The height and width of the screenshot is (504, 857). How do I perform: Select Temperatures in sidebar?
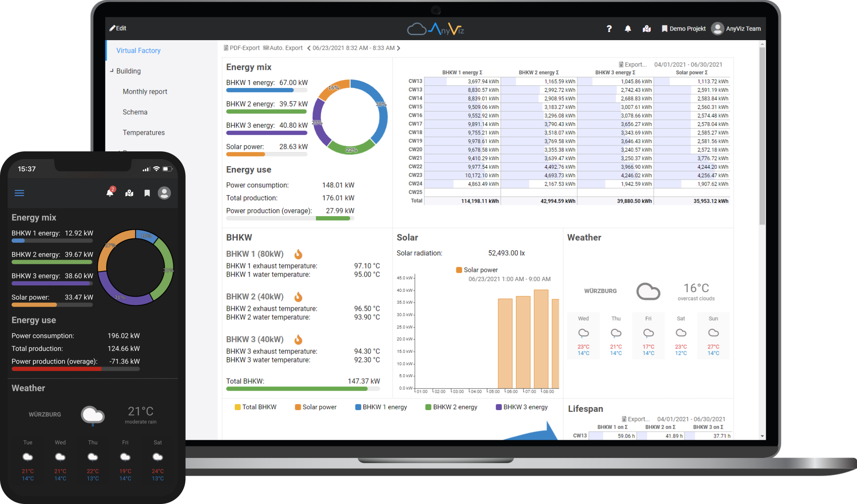pos(143,133)
